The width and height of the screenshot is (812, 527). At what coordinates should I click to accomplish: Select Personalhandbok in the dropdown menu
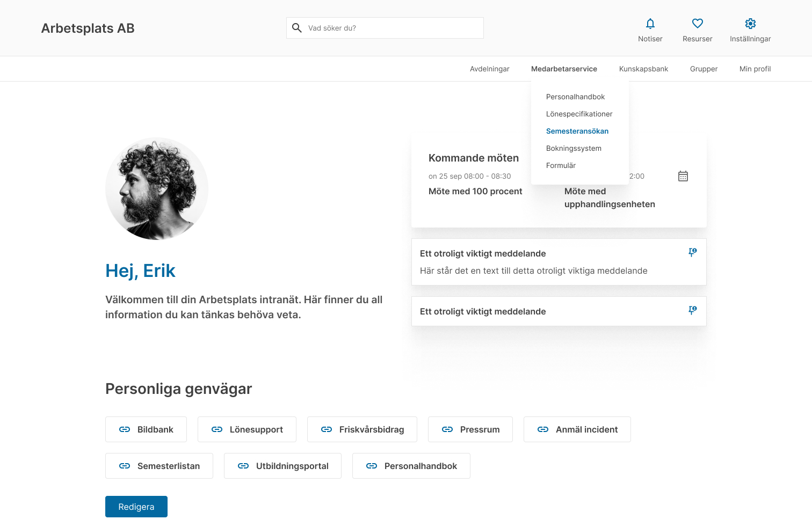click(x=575, y=97)
